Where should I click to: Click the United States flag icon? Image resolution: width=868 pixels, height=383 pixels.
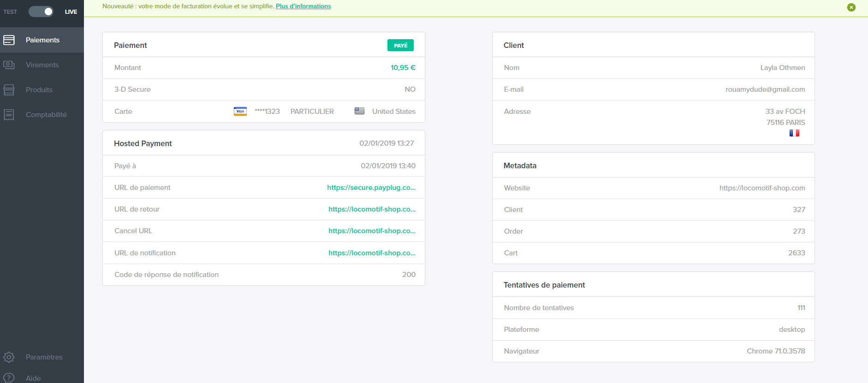click(359, 111)
